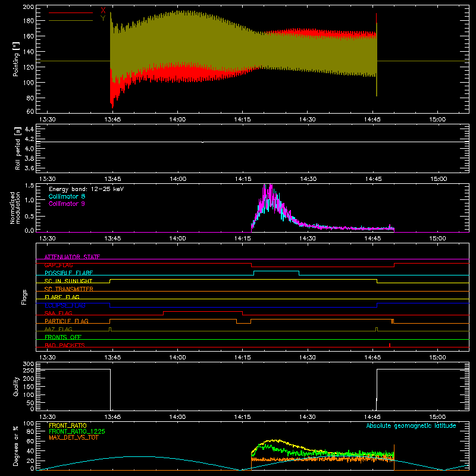Select the X legend label in pointing plot
This screenshot has width=476, height=476.
(x=103, y=10)
